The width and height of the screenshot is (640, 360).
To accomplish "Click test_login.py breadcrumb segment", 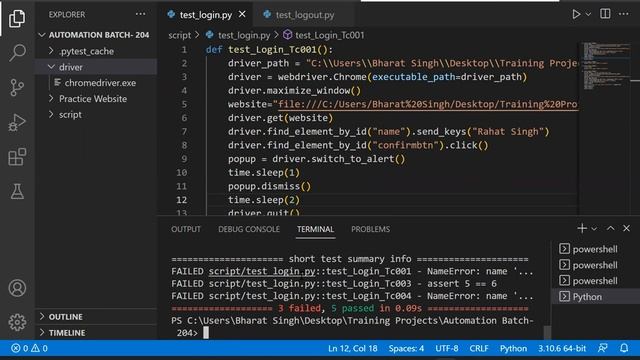I will pyautogui.click(x=244, y=35).
